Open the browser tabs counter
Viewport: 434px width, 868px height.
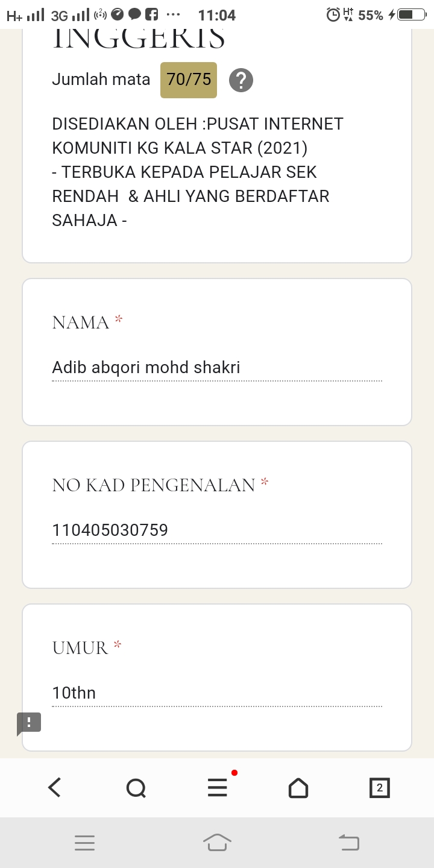pyautogui.click(x=379, y=787)
